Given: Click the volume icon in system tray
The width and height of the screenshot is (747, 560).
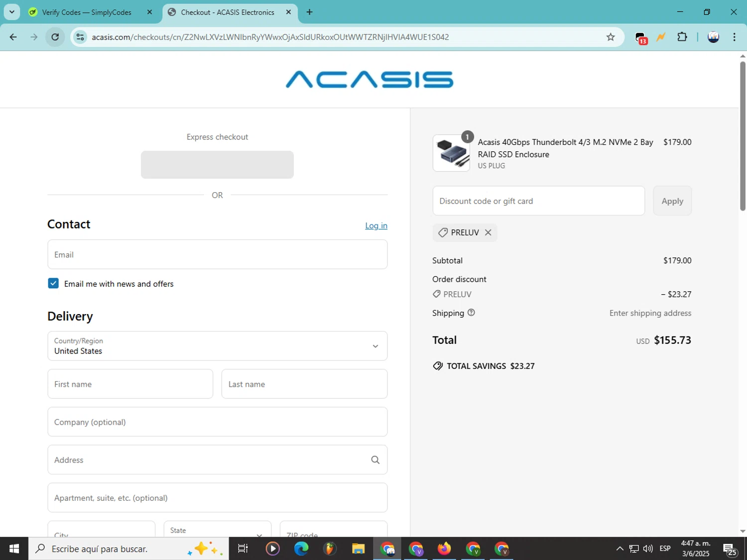Looking at the screenshot, I should 648,549.
